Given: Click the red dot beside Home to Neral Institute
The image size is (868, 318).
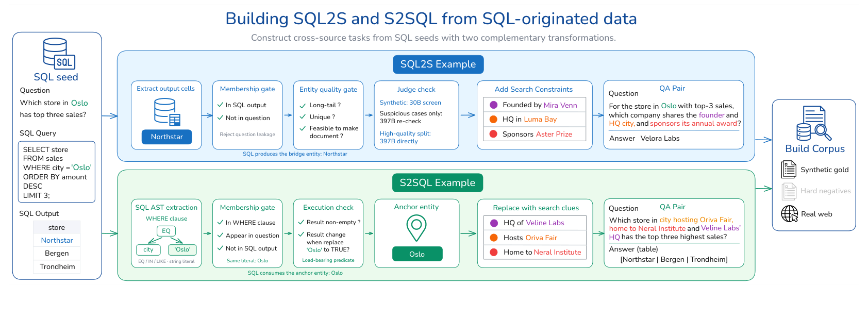Looking at the screenshot, I should 494,252.
